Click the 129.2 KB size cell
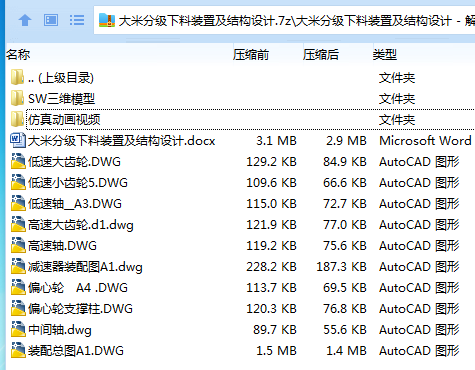 point(271,162)
